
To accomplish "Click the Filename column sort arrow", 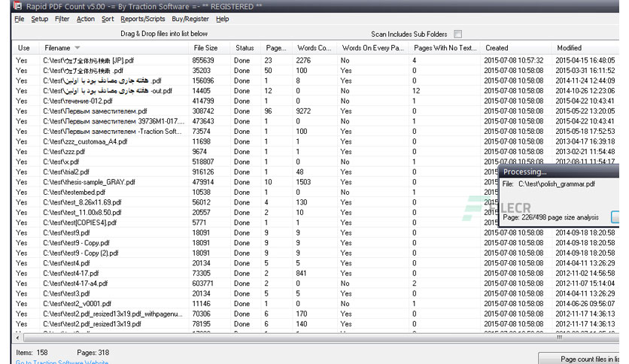I will (x=77, y=47).
